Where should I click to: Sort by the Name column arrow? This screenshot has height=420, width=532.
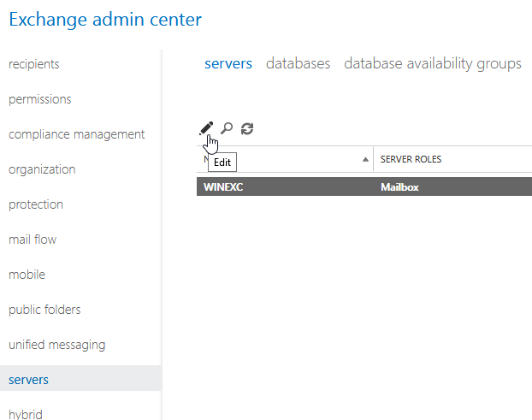point(366,159)
